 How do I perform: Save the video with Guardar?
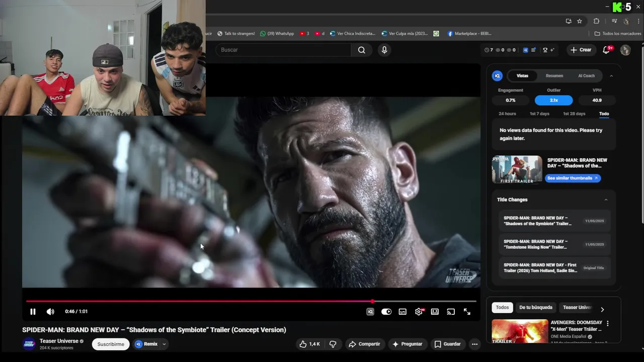pos(447,344)
